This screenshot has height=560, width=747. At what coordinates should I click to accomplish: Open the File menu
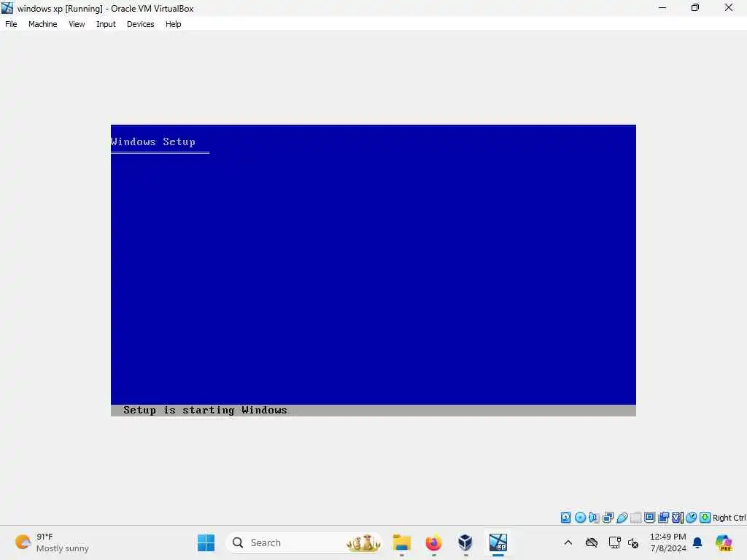click(x=11, y=24)
